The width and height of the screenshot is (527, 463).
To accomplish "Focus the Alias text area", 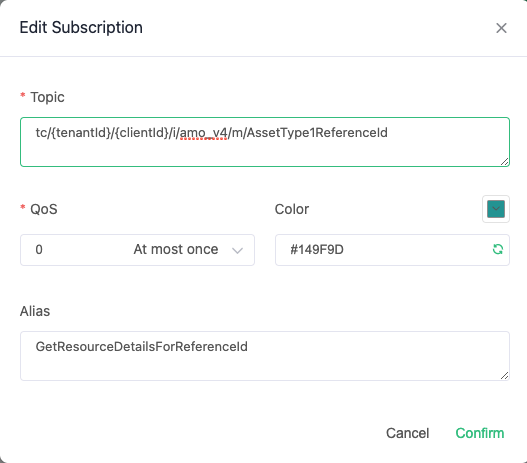I will pyautogui.click(x=265, y=356).
